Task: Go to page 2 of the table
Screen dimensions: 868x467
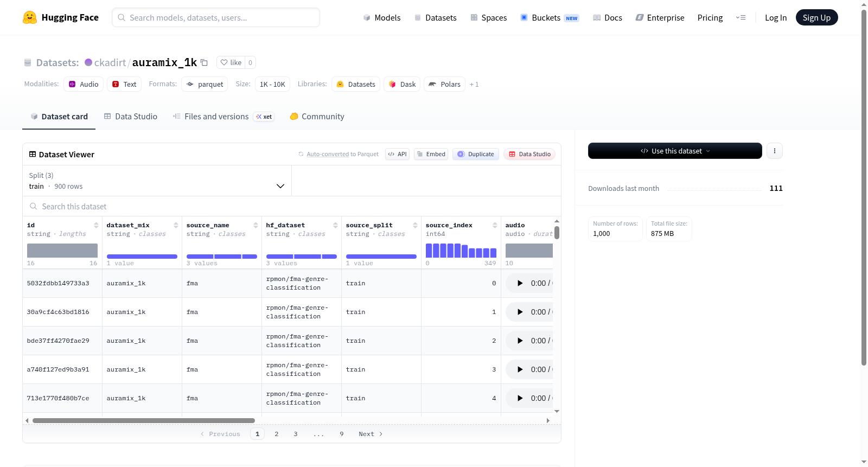Action: coord(277,434)
